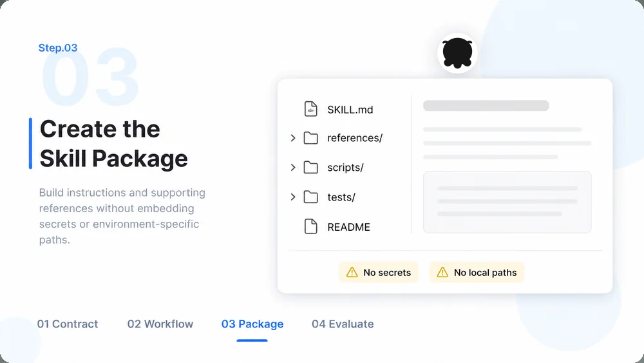Click the tests folder icon

[x=310, y=197]
